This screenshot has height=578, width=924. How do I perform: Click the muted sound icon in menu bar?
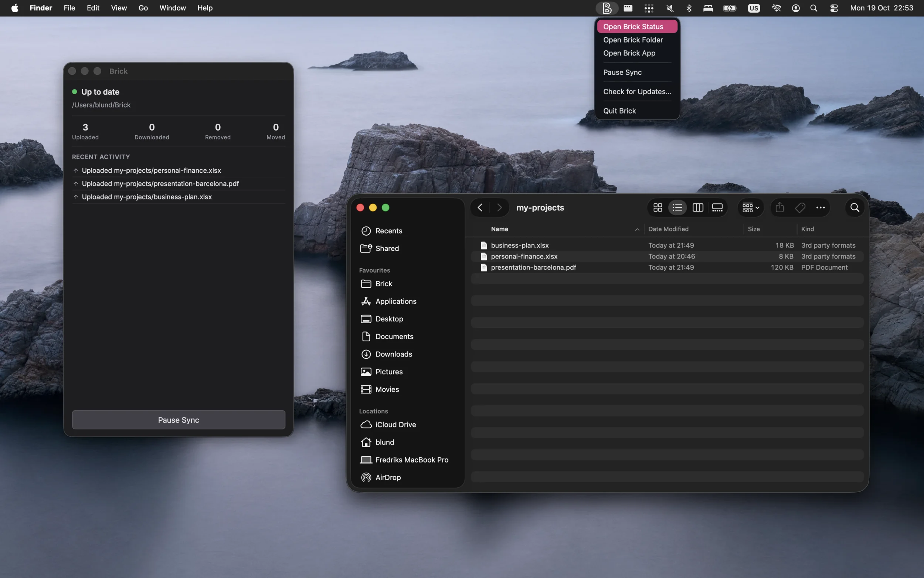(669, 8)
